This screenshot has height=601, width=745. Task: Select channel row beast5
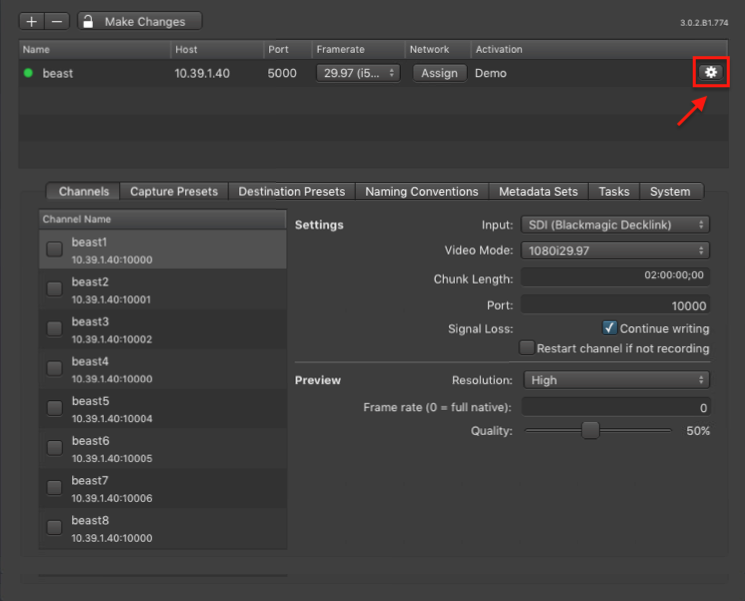162,409
